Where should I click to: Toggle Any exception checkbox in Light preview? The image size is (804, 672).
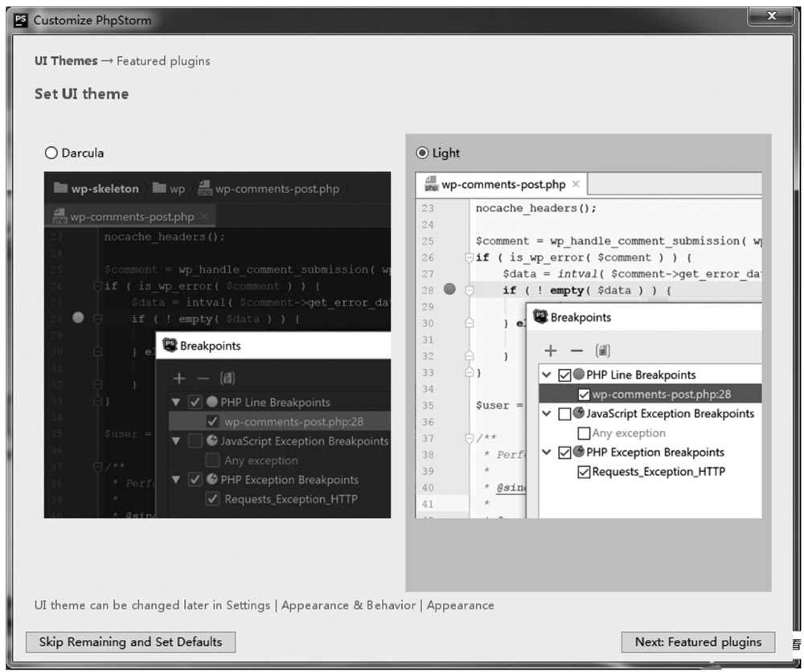click(x=584, y=433)
